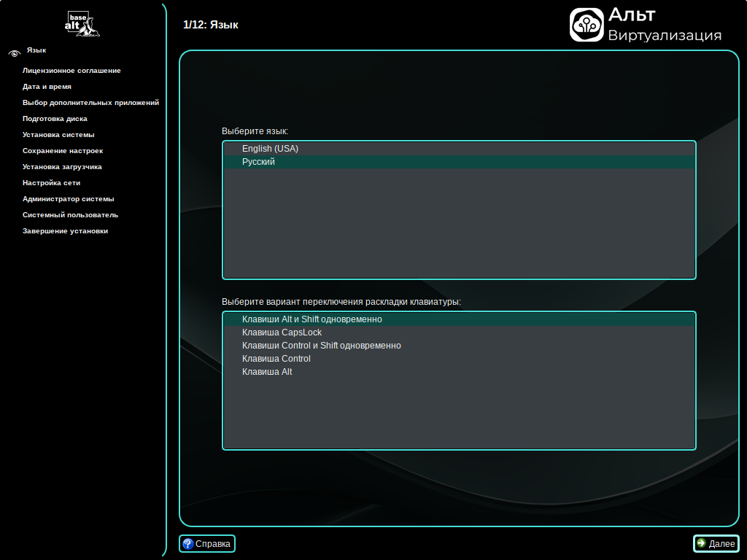Image resolution: width=747 pixels, height=560 pixels.
Task: Pick the Клавиша Control layout option
Action: coord(276,359)
